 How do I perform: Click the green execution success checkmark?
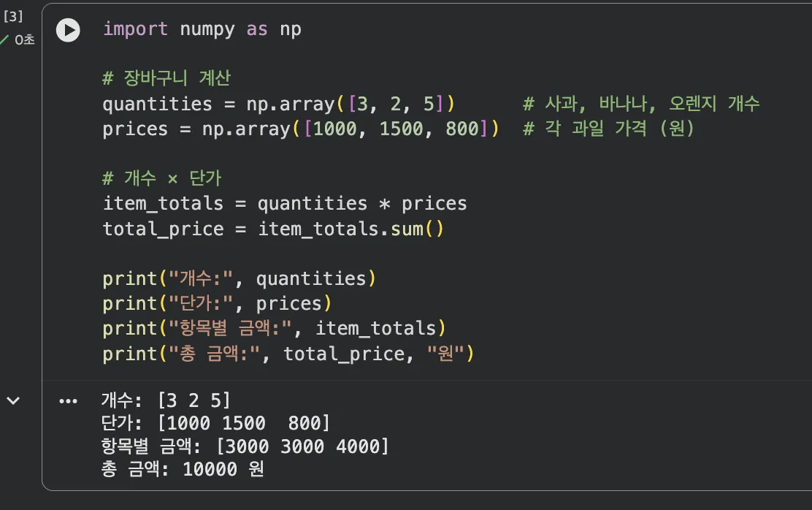point(5,40)
